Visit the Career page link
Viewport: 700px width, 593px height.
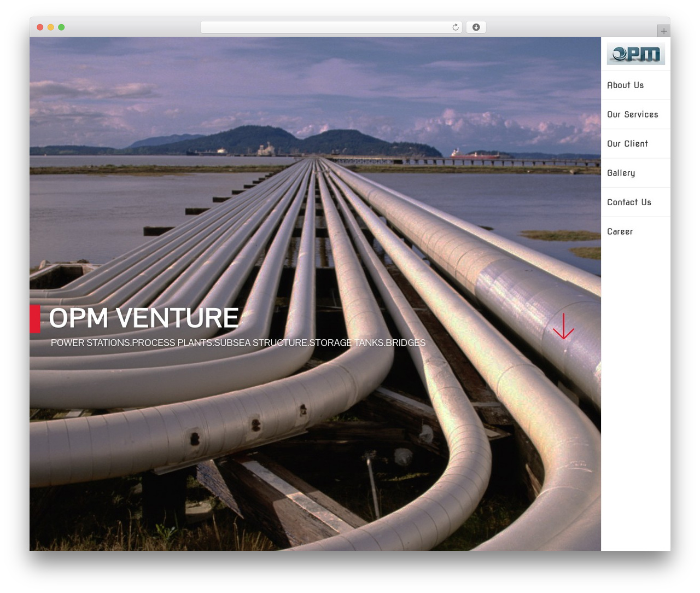tap(620, 231)
